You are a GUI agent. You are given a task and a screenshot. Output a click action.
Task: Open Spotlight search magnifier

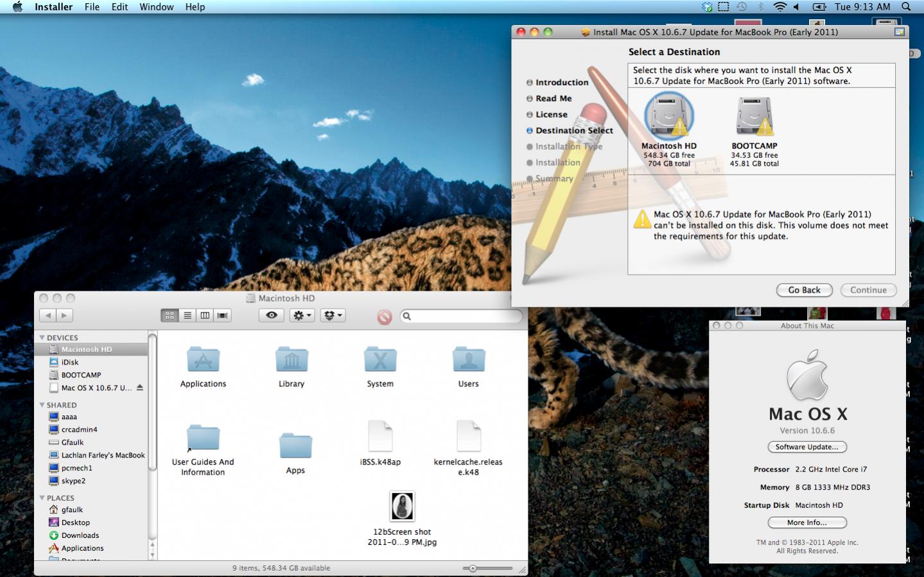906,7
